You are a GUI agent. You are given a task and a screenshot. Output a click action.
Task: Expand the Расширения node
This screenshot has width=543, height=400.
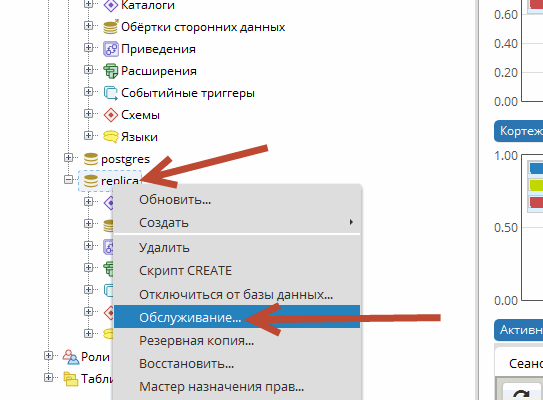[x=89, y=70]
